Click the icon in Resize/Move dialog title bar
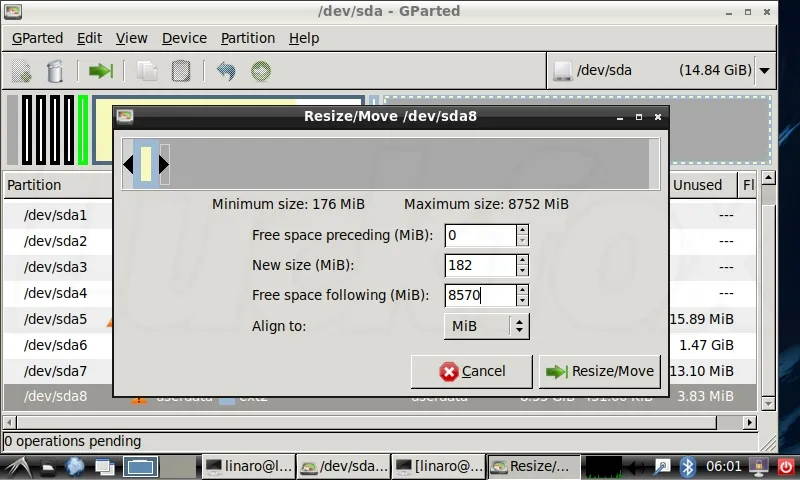800x480 pixels. (x=125, y=117)
